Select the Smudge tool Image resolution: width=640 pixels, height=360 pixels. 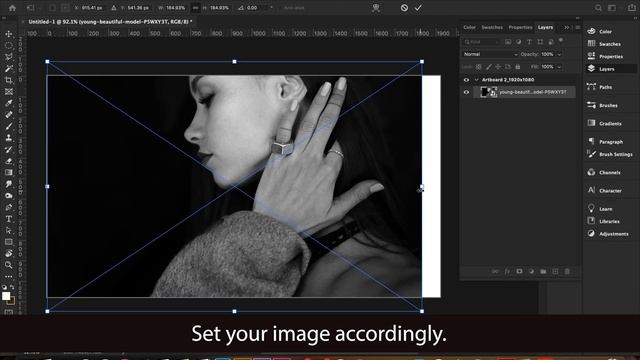(9, 184)
